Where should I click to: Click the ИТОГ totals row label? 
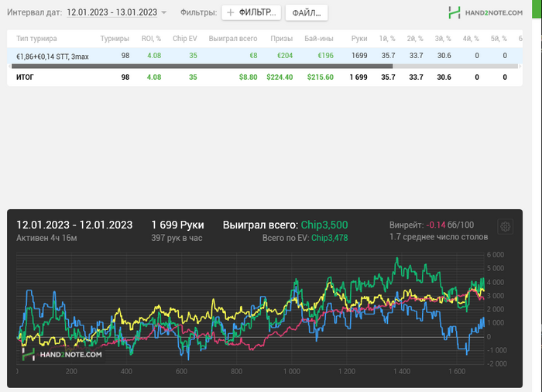tap(25, 77)
